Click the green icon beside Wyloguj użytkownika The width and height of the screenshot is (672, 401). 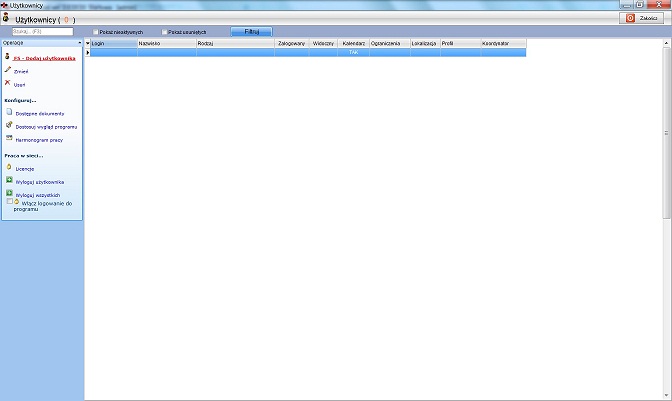(9, 180)
